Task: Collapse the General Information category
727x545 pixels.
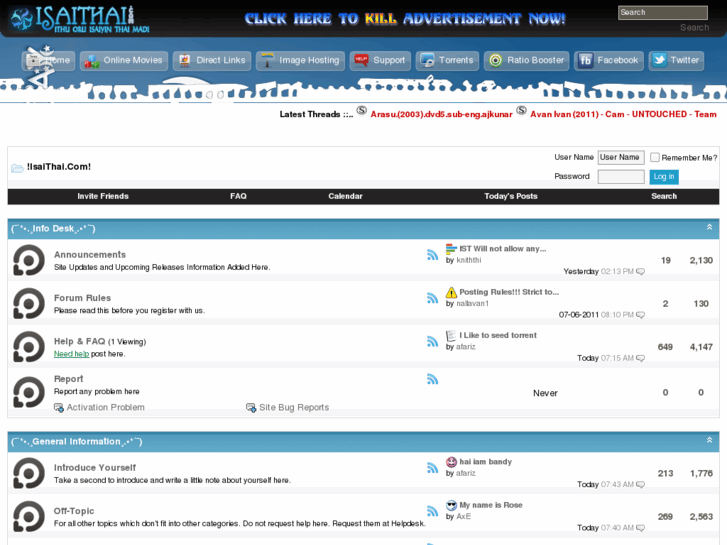Action: [709, 440]
